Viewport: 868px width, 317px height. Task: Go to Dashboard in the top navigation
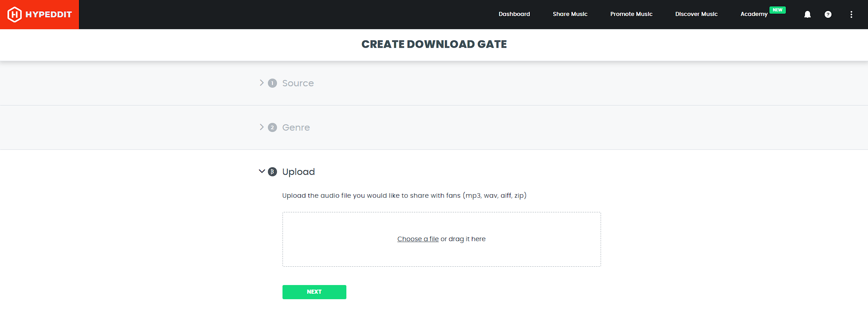(514, 14)
